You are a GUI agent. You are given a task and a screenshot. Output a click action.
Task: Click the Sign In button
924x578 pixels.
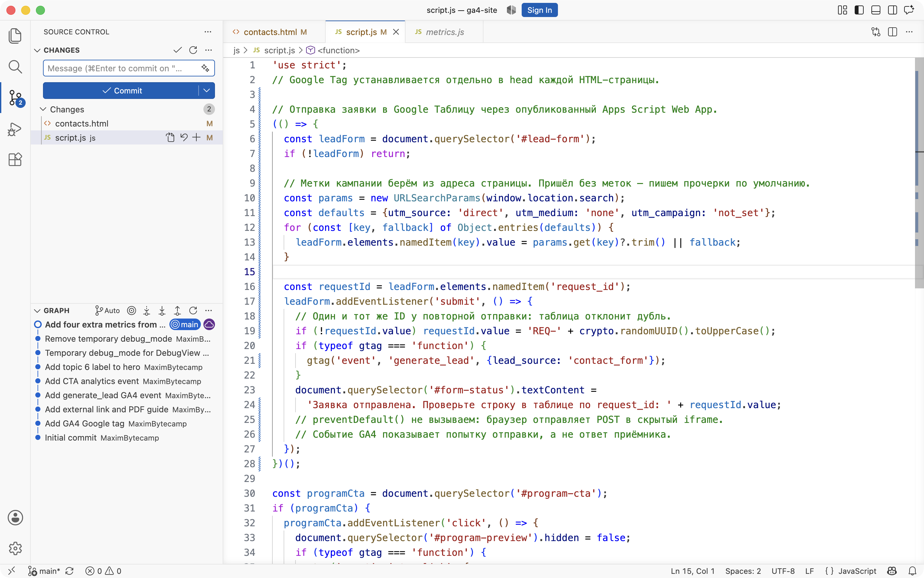(539, 10)
